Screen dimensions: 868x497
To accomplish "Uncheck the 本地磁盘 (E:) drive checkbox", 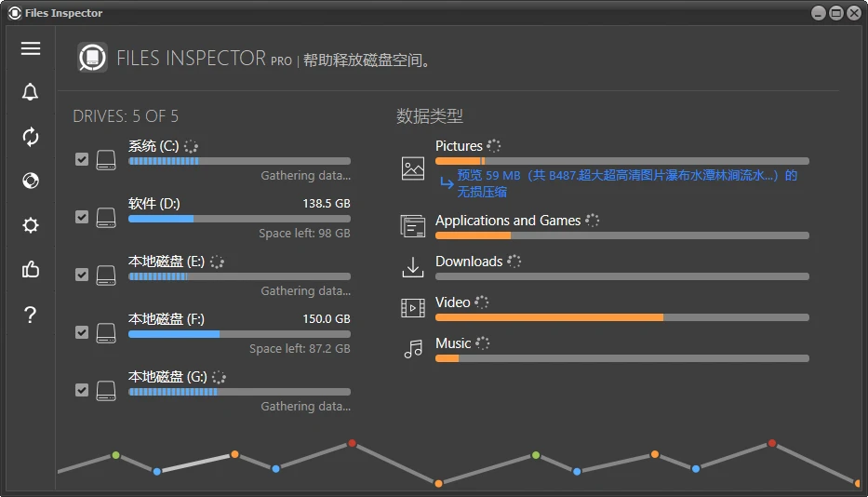I will (82, 275).
